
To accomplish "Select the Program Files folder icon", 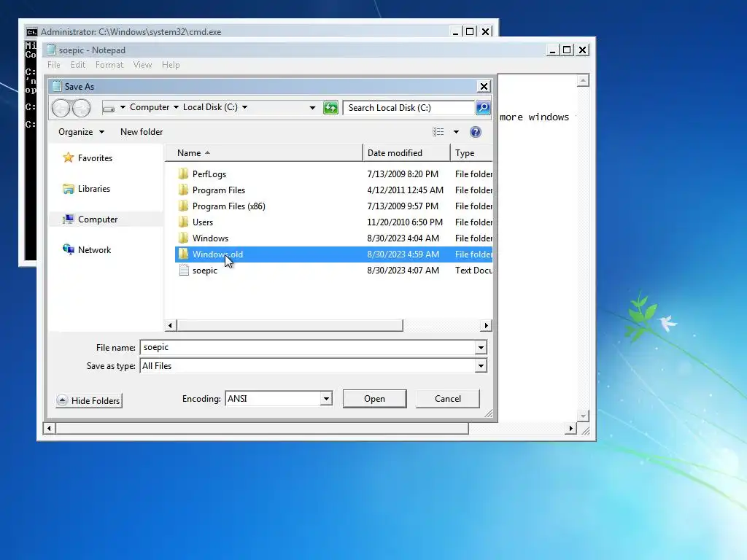I will click(183, 190).
